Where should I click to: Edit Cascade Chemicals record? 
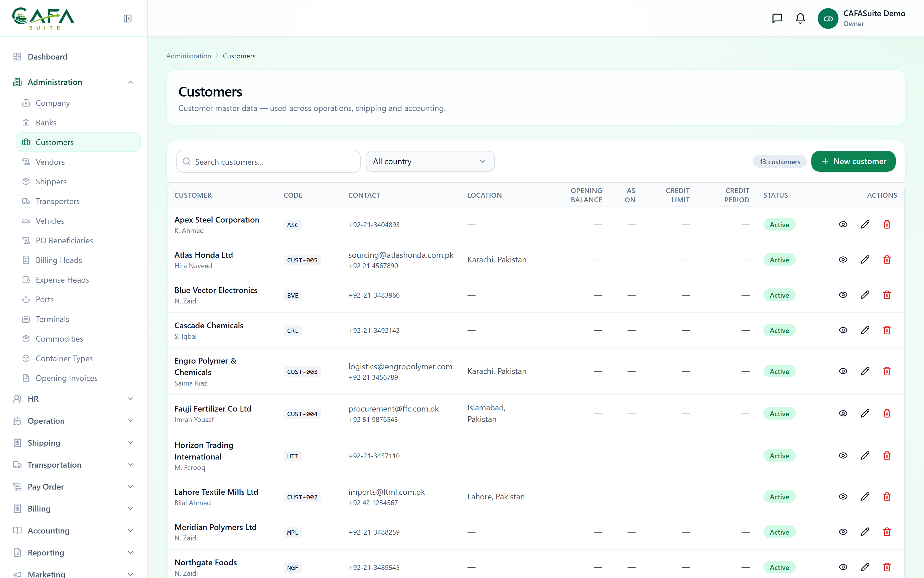coord(865,330)
